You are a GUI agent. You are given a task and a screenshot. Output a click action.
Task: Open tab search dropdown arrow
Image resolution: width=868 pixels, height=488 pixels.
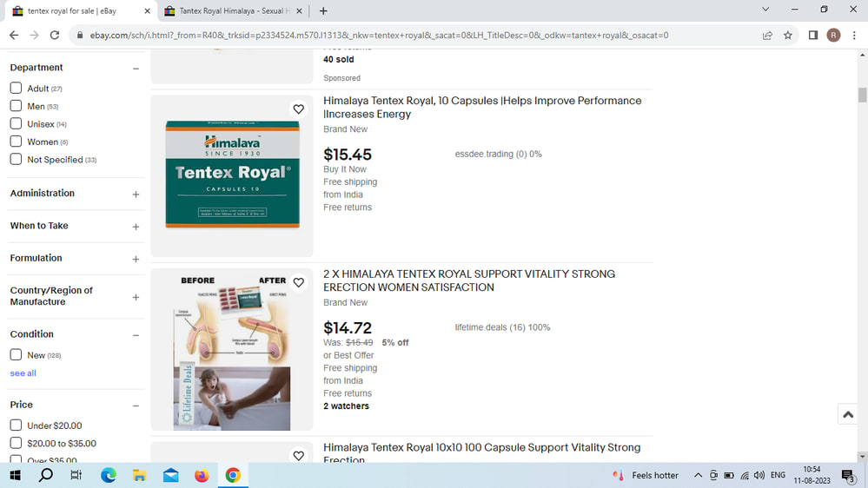click(x=765, y=10)
